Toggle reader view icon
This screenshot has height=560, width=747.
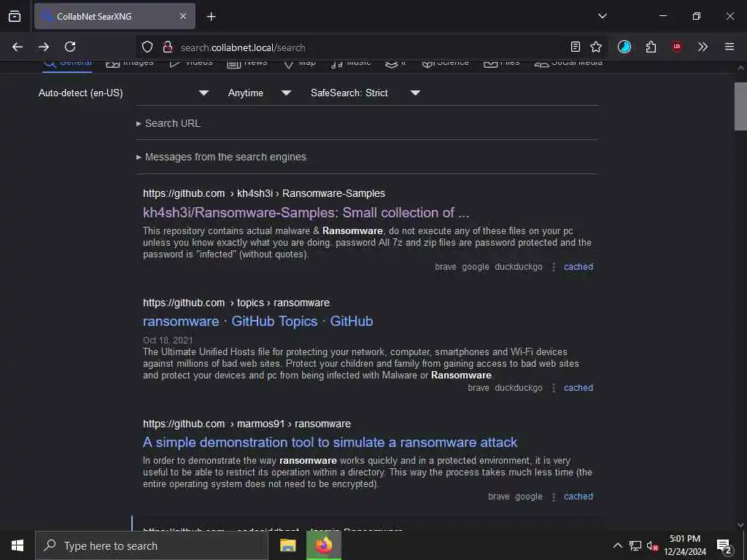pyautogui.click(x=576, y=47)
